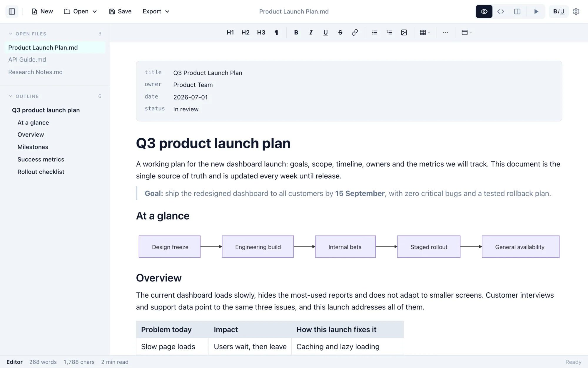Jump to At a glance in outline
The image size is (588, 368).
point(33,122)
